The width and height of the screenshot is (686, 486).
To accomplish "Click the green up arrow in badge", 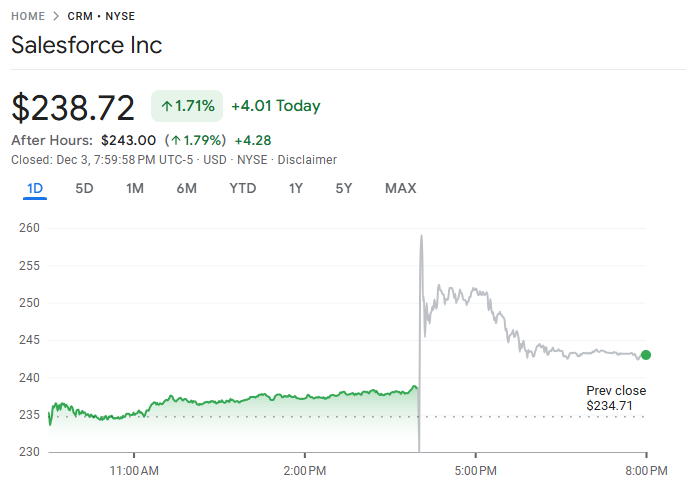I will point(166,106).
